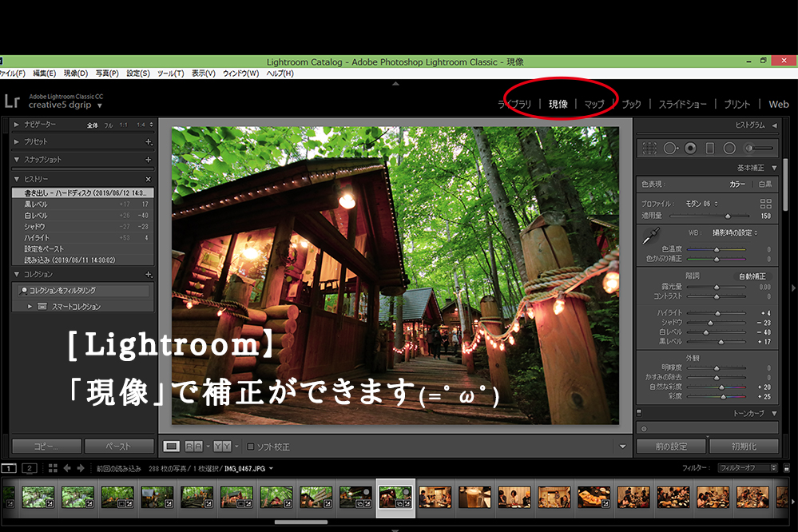Select the Red Eye Correction tool
Screen dimensions: 798x532
click(x=691, y=148)
